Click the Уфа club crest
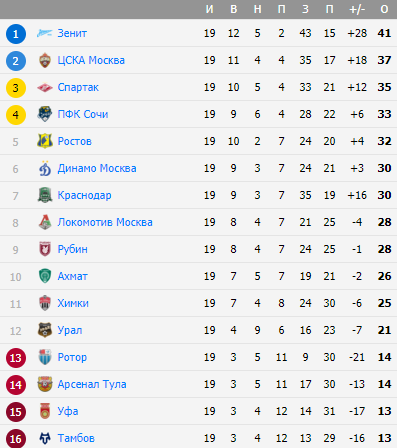This screenshot has width=398, height=448. click(x=45, y=411)
